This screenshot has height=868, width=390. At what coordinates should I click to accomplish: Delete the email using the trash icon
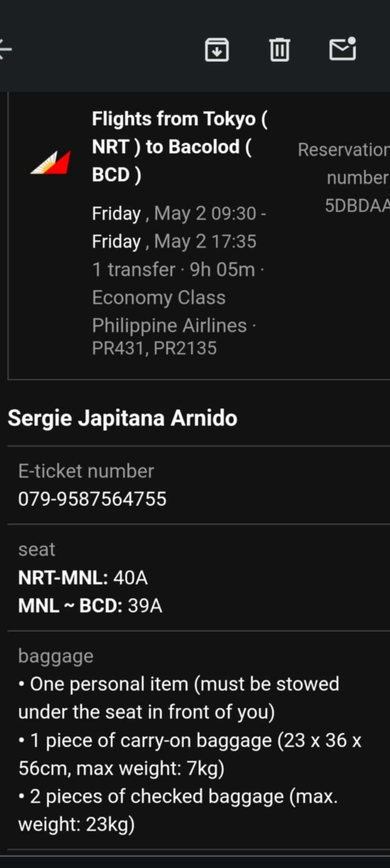[279, 50]
